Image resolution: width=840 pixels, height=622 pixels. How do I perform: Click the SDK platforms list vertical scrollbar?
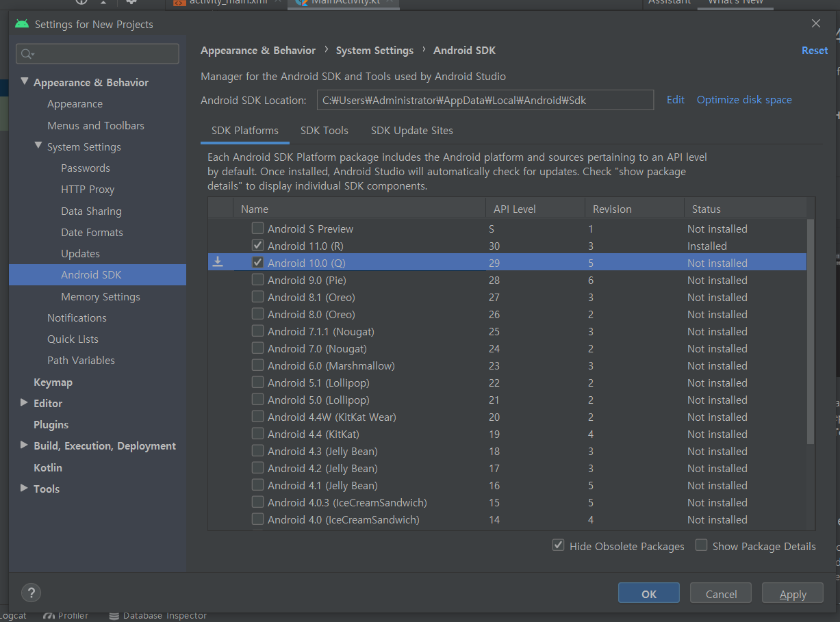[x=811, y=331]
